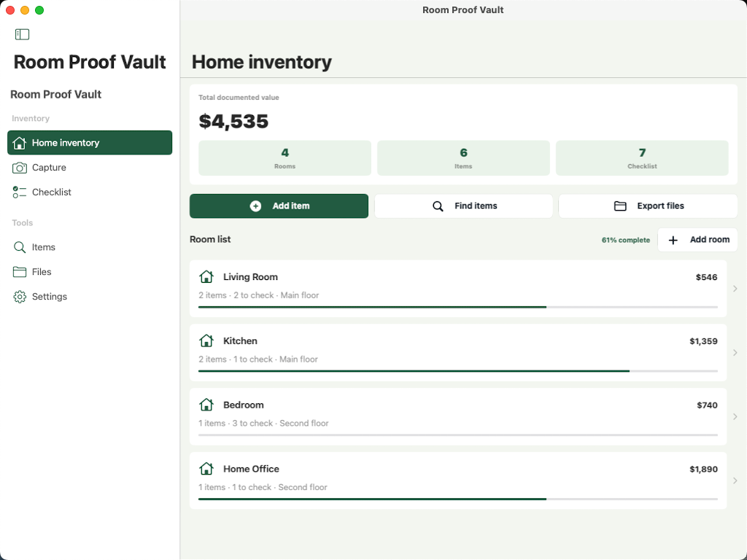The image size is (747, 560).
Task: Click the folder icon on Export files
Action: [x=620, y=206]
